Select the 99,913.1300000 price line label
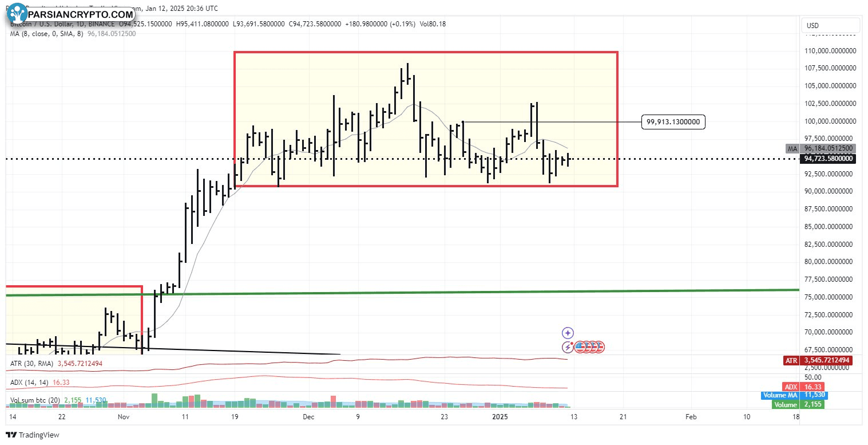Image resolution: width=868 pixels, height=445 pixels. 673,121
